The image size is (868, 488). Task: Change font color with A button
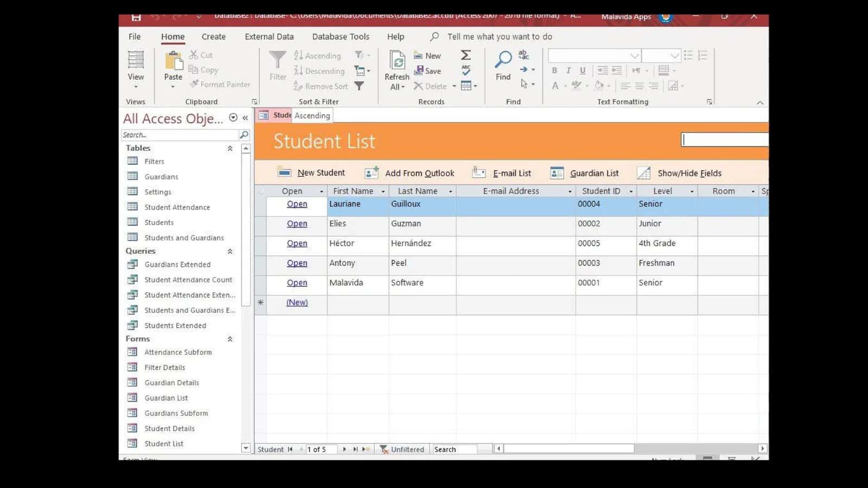pos(555,86)
